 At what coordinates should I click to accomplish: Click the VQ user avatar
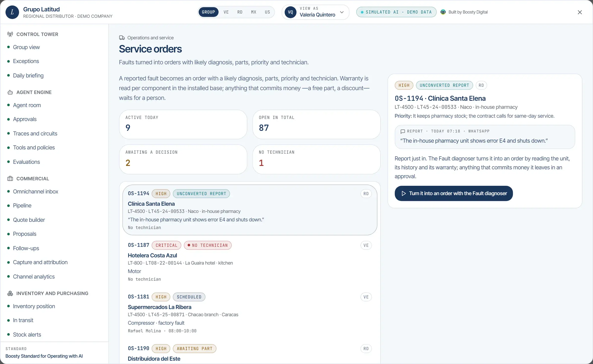coord(291,12)
